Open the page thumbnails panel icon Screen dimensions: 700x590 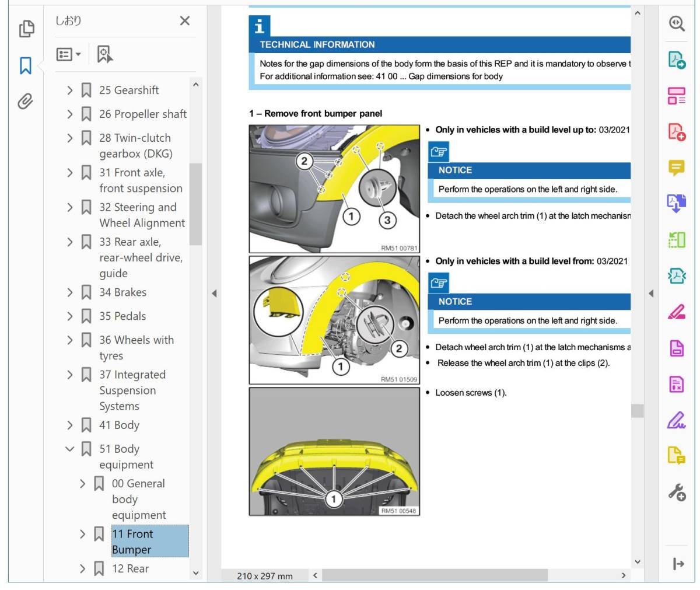pyautogui.click(x=26, y=29)
